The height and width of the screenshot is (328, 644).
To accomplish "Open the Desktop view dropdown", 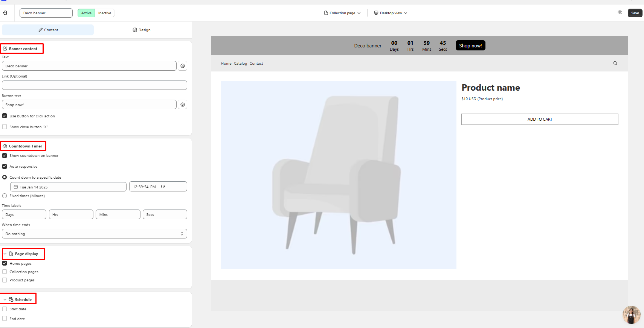I will click(x=391, y=13).
